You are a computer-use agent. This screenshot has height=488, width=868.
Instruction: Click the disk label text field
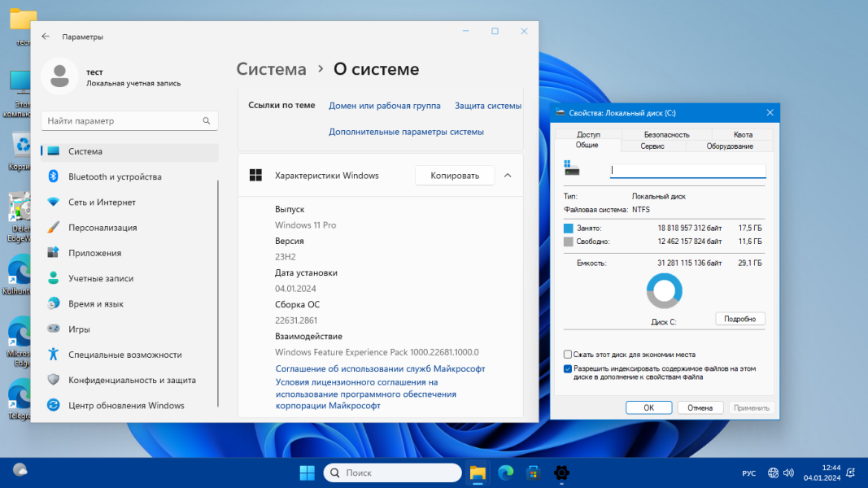pos(688,171)
